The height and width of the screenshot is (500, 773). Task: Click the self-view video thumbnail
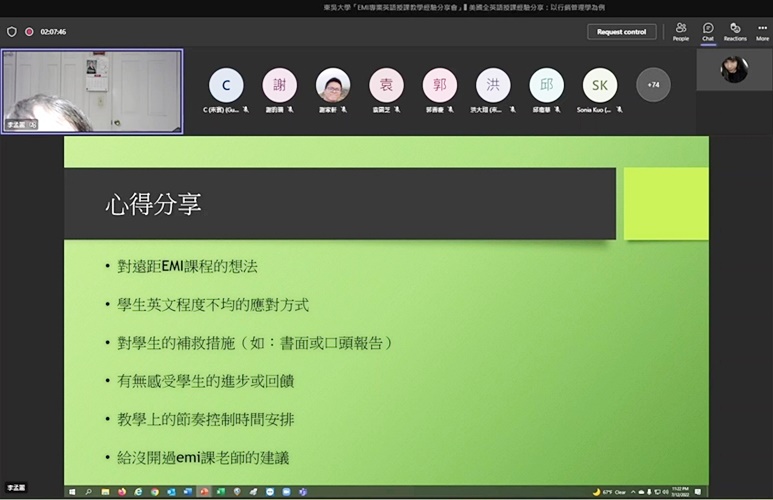[x=734, y=70]
